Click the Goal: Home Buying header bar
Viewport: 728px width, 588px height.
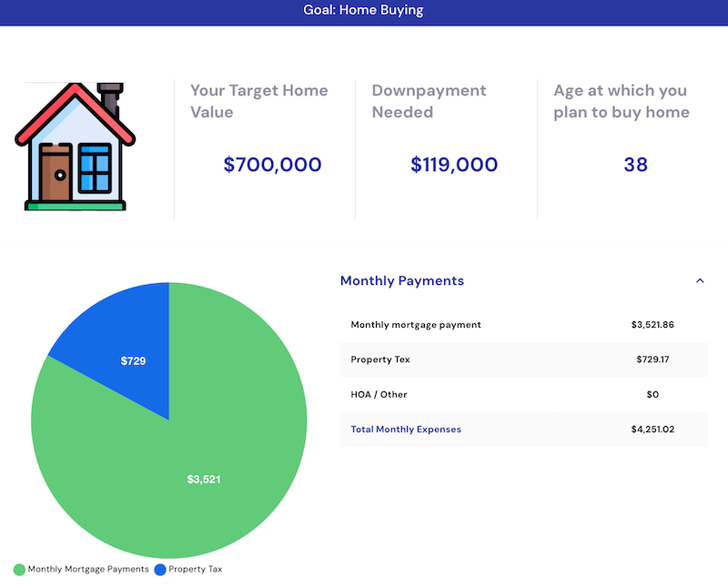pyautogui.click(x=364, y=11)
